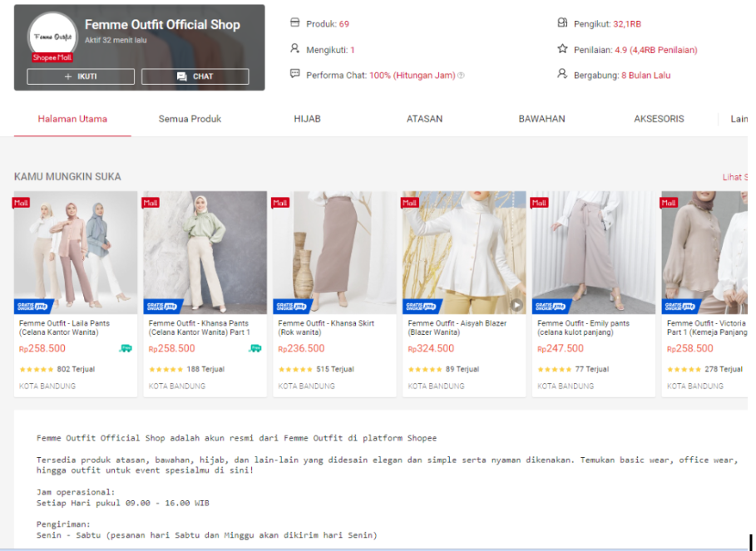The width and height of the screenshot is (756, 551).
Task: Click the 4.9 (4,4RB Penilaian) rating text
Action: pos(655,50)
